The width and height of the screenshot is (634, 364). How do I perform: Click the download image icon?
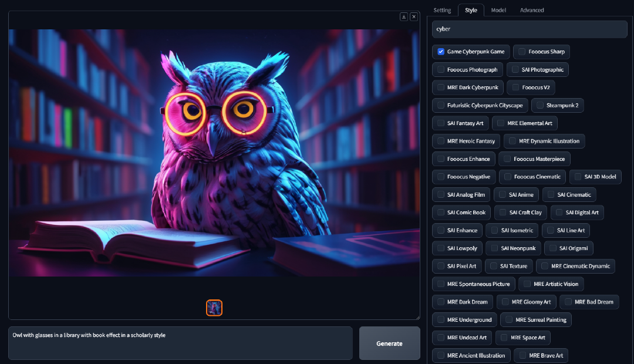click(403, 16)
